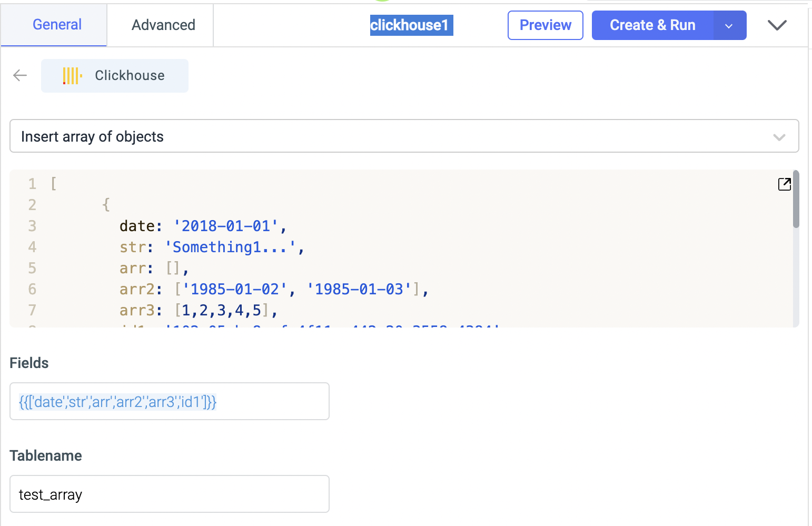Open the Create & Run dropdown arrow
Viewport: 812px width, 526px height.
tap(729, 26)
